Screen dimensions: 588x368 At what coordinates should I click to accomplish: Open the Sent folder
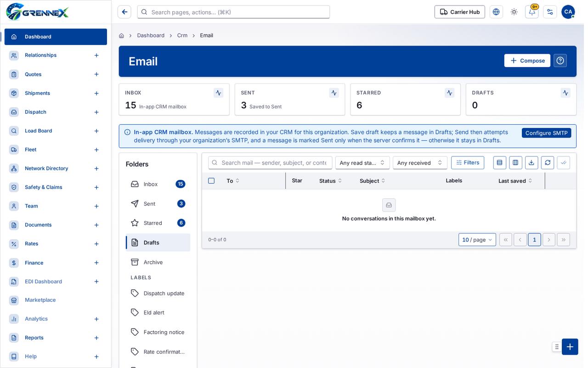tap(158, 203)
